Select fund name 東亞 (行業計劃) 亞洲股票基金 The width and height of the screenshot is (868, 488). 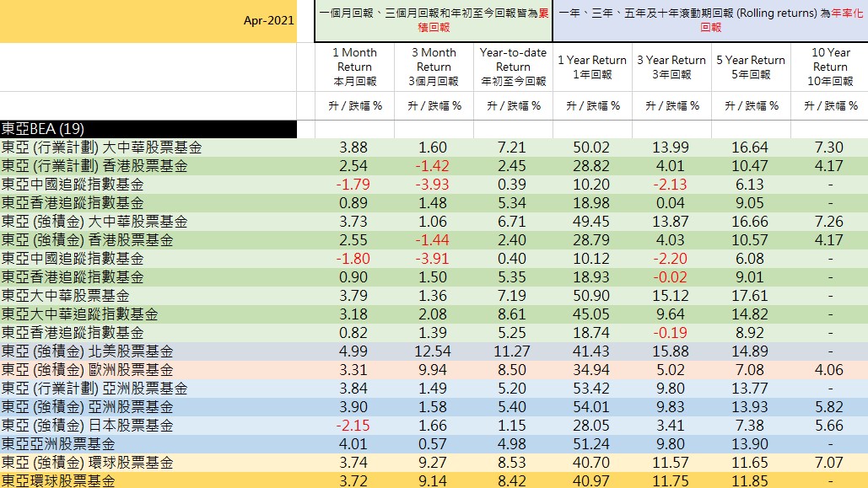pos(94,389)
